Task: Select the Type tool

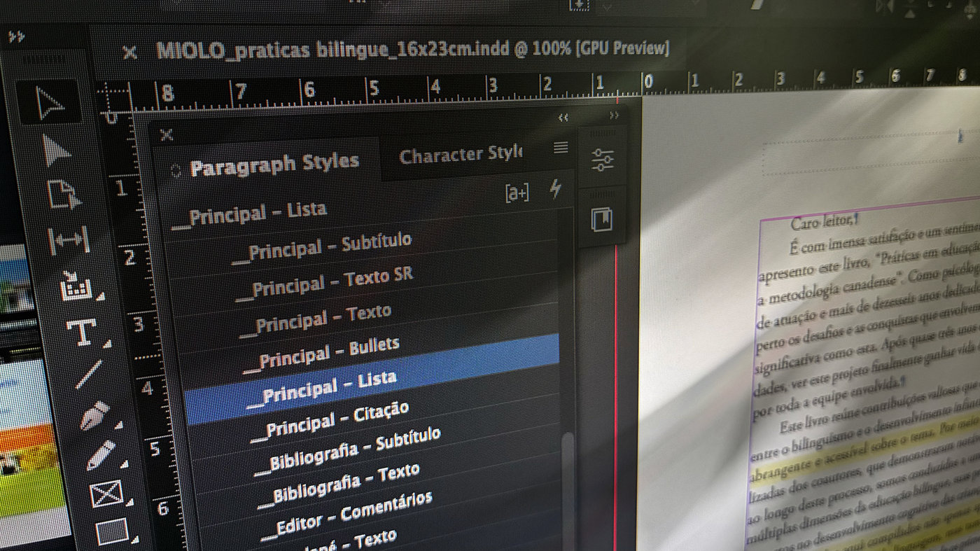Action: tap(83, 332)
